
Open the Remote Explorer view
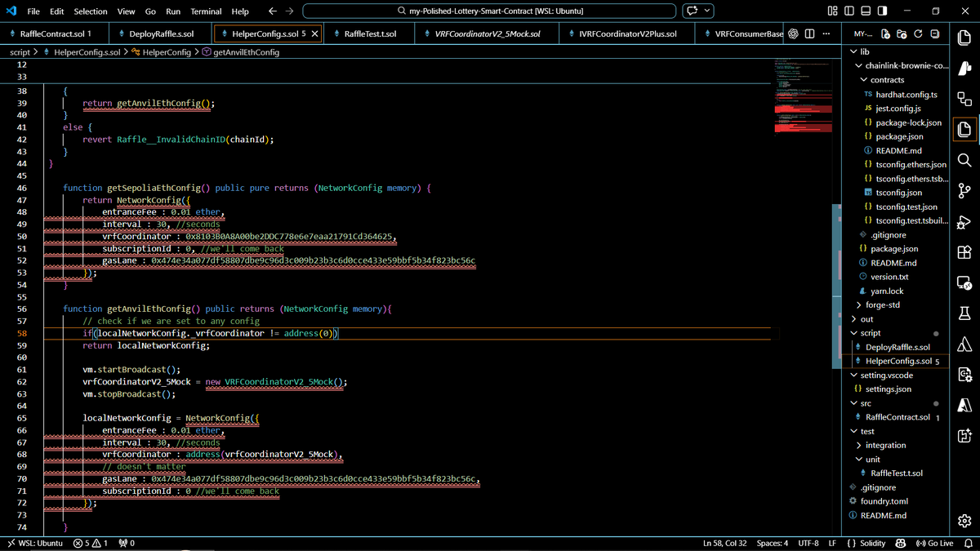[x=964, y=283]
